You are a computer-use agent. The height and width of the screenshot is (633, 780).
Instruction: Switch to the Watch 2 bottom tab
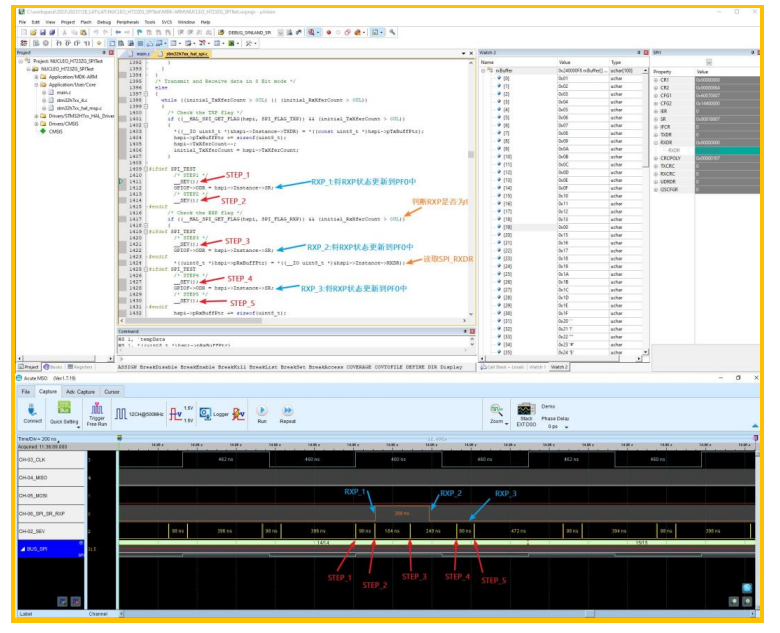point(559,367)
